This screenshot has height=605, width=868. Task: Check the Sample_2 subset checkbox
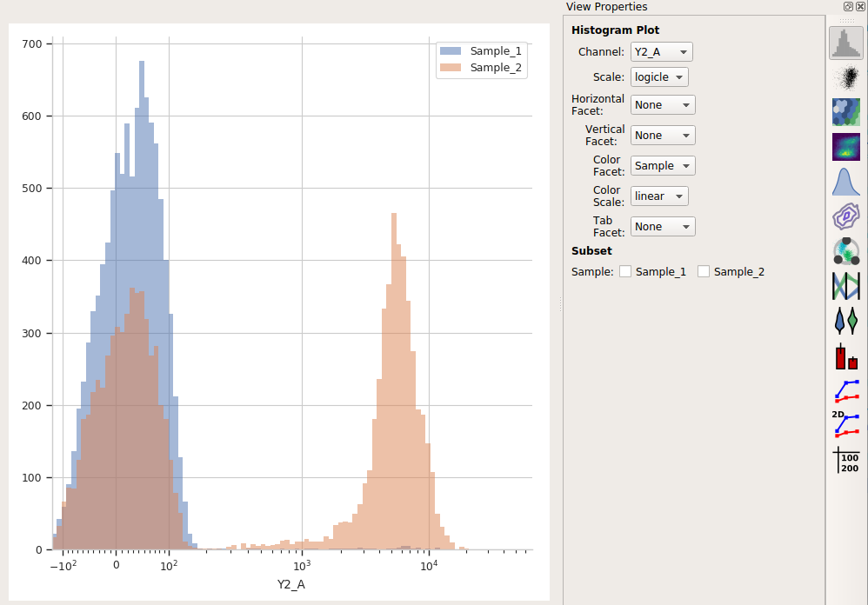point(703,271)
